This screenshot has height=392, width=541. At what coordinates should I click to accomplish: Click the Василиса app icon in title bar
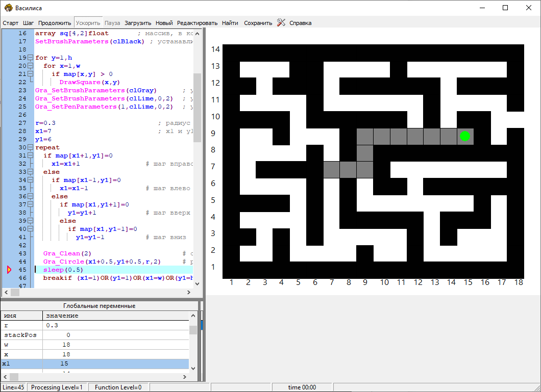8,8
